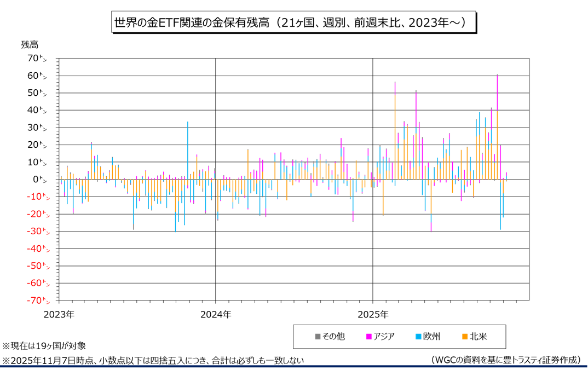Click the 2025年11月7日時点 footnote line
Viewport: 588px width, 387px height.
pyautogui.click(x=153, y=360)
